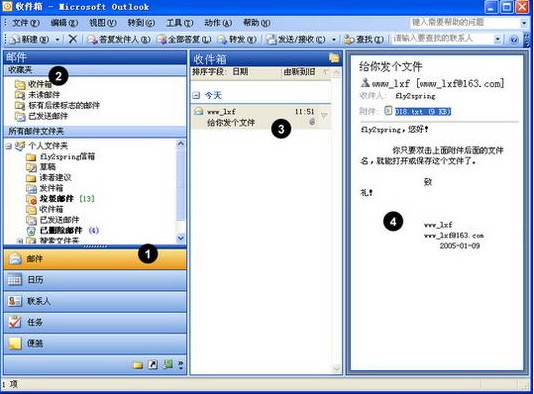Select Inbox (收件箱) in Favorites
The image size is (534, 394).
[x=33, y=84]
